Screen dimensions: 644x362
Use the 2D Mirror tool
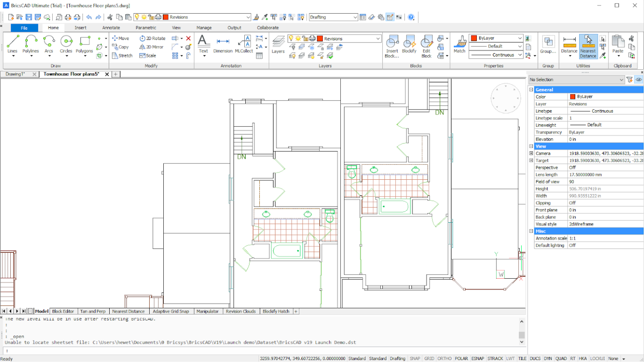(x=152, y=47)
